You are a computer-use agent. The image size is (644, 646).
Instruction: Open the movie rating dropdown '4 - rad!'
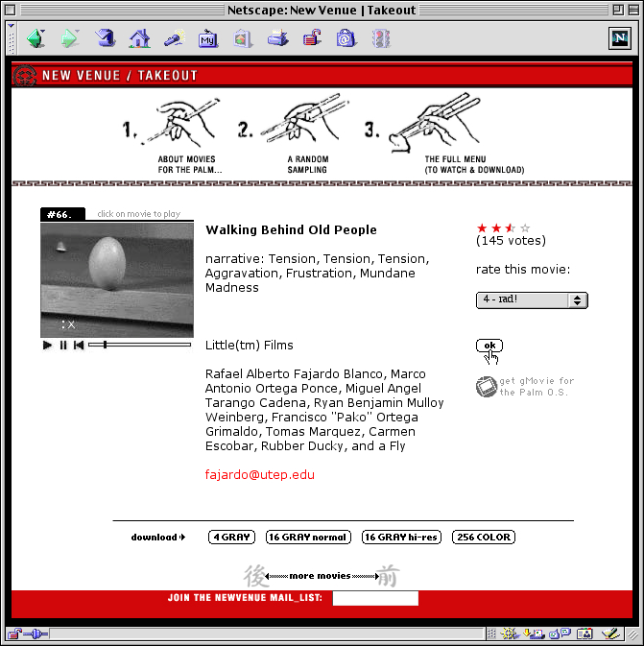[x=532, y=300]
